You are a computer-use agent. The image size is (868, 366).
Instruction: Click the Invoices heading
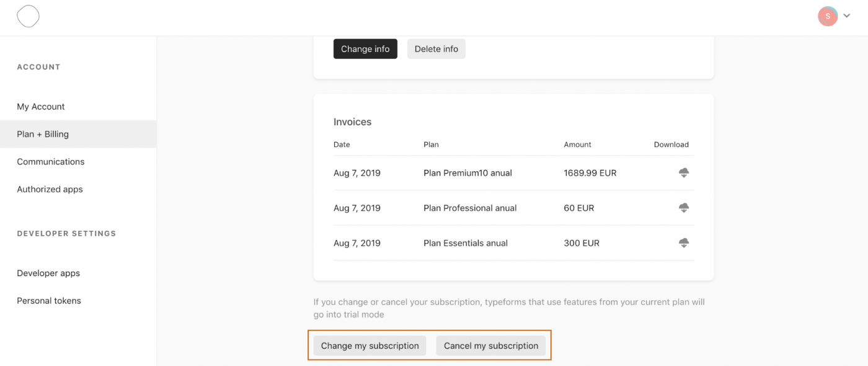353,122
